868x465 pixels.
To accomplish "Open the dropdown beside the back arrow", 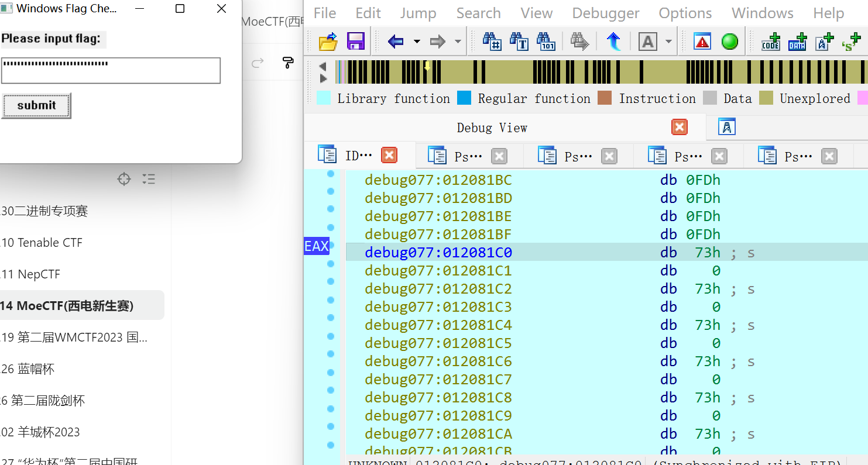I will pos(417,42).
